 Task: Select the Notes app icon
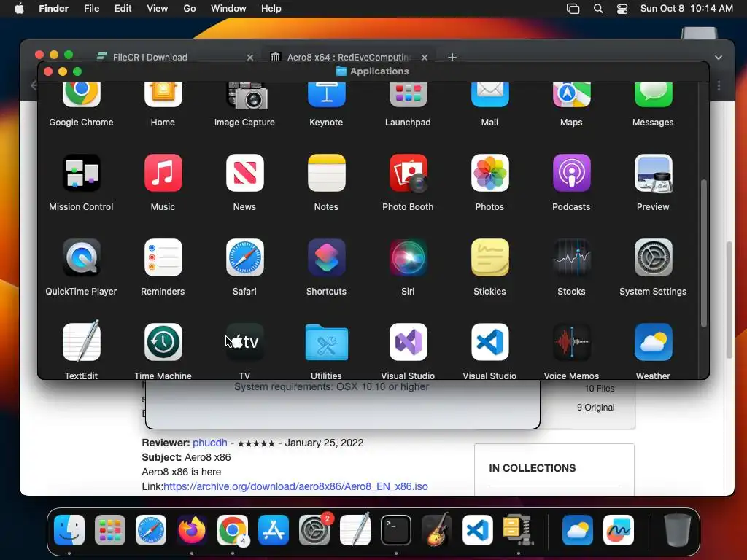[326, 173]
